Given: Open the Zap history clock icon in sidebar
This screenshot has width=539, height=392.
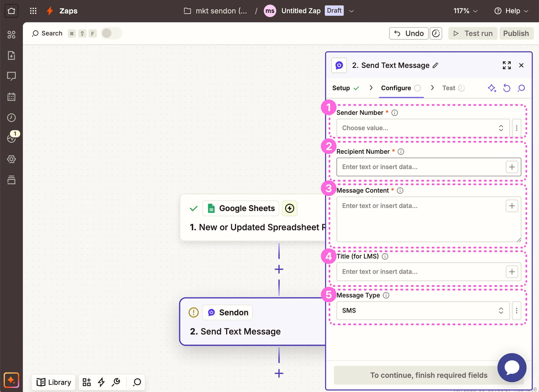Looking at the screenshot, I should (x=11, y=117).
